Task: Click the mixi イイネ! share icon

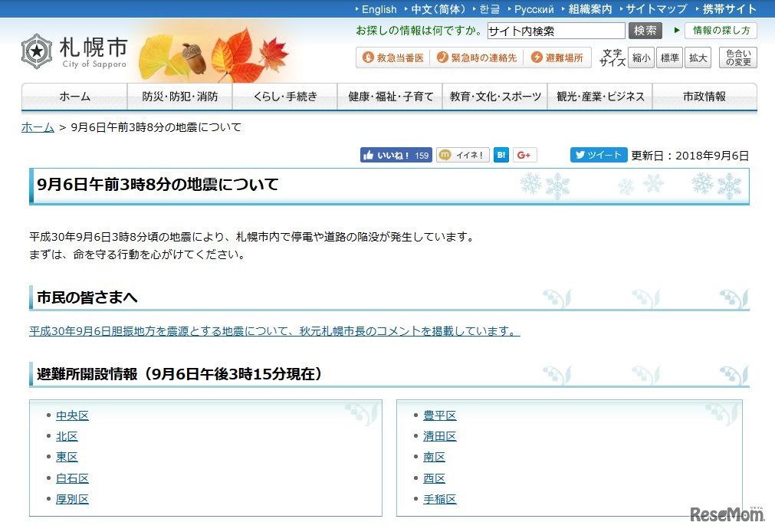Action: (461, 155)
